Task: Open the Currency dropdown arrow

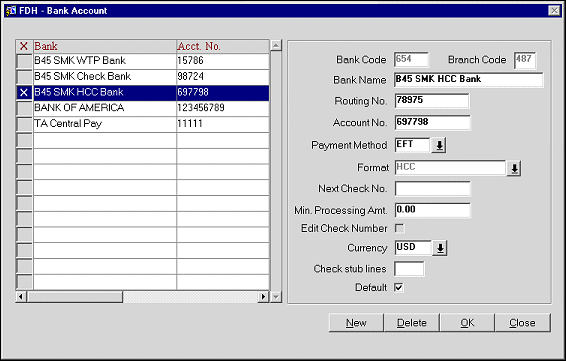Action: [x=440, y=248]
